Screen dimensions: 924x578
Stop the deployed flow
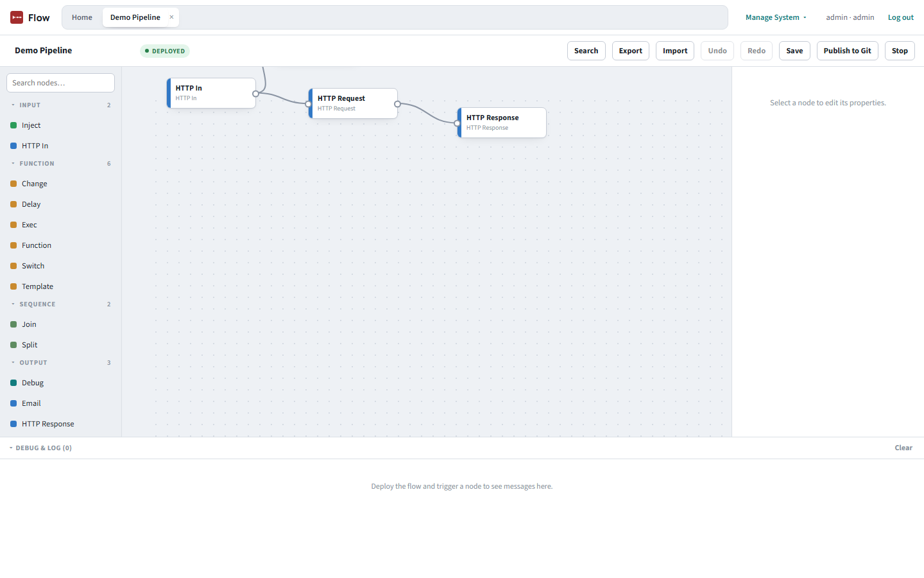900,51
